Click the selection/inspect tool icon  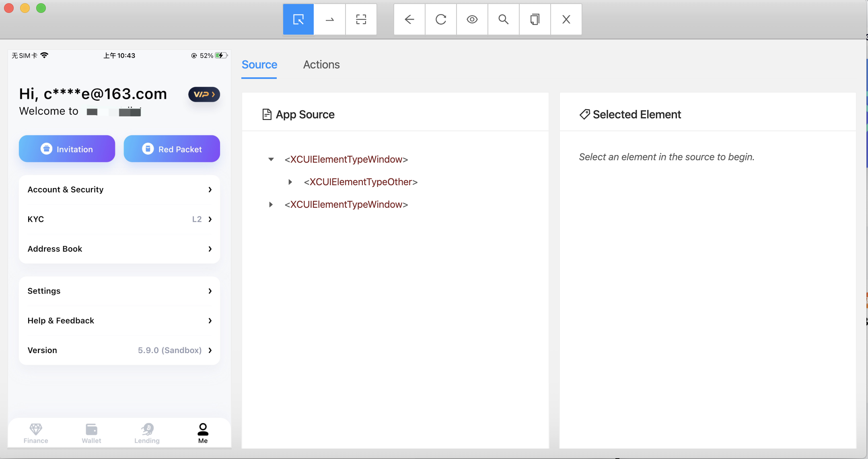pyautogui.click(x=298, y=19)
